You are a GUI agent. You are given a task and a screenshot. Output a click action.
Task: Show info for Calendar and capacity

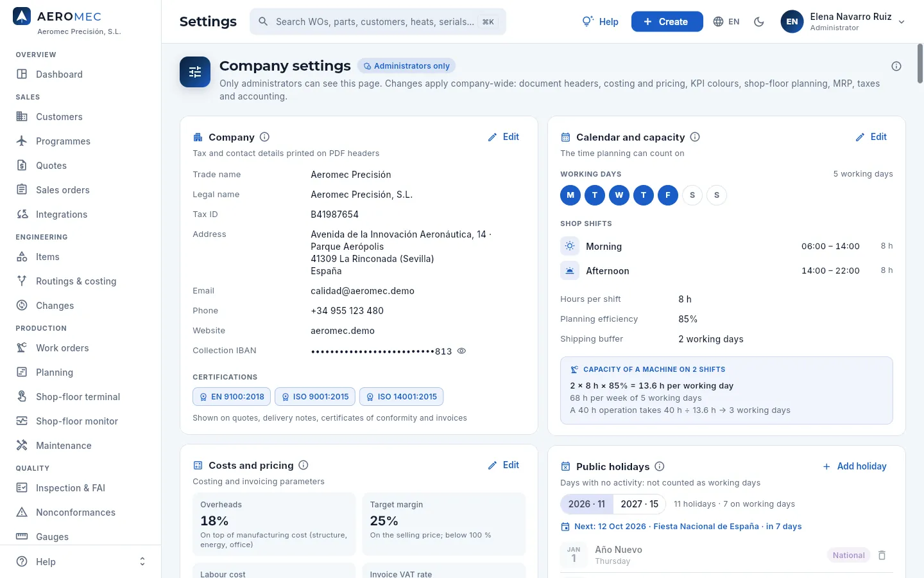695,137
